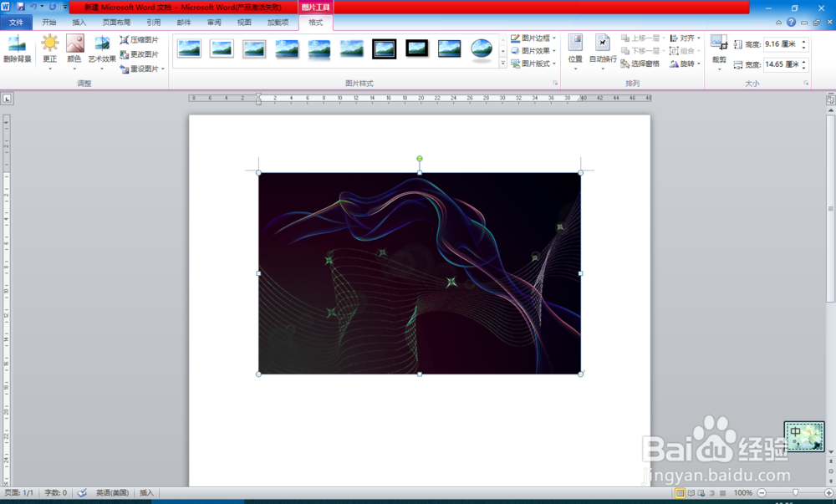This screenshot has height=504, width=836.
Task: Select the Format (格式) tab
Action: [x=316, y=23]
